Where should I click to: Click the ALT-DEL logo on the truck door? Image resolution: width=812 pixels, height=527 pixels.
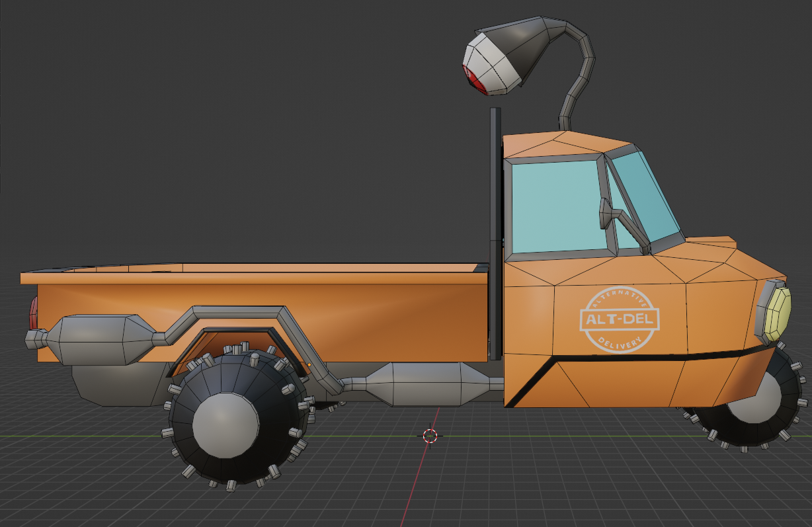[x=620, y=320]
